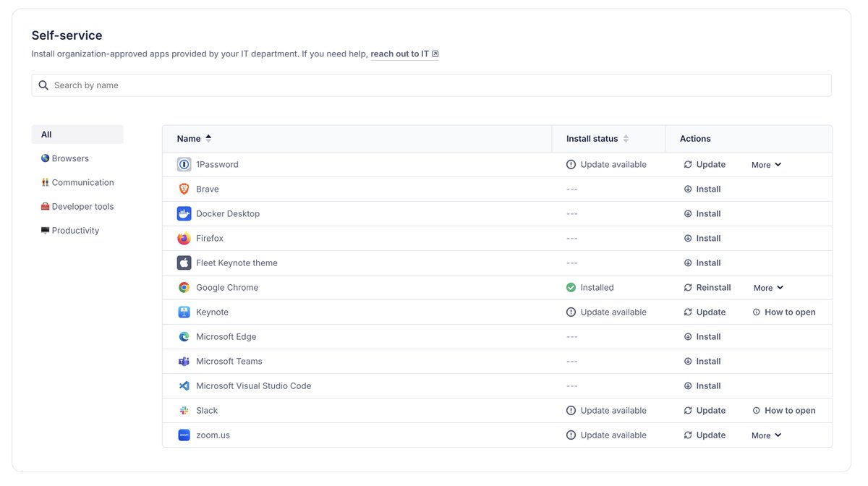Click the Installed status text for Chrome
Image resolution: width=868 pixels, height=486 pixels.
pos(597,288)
